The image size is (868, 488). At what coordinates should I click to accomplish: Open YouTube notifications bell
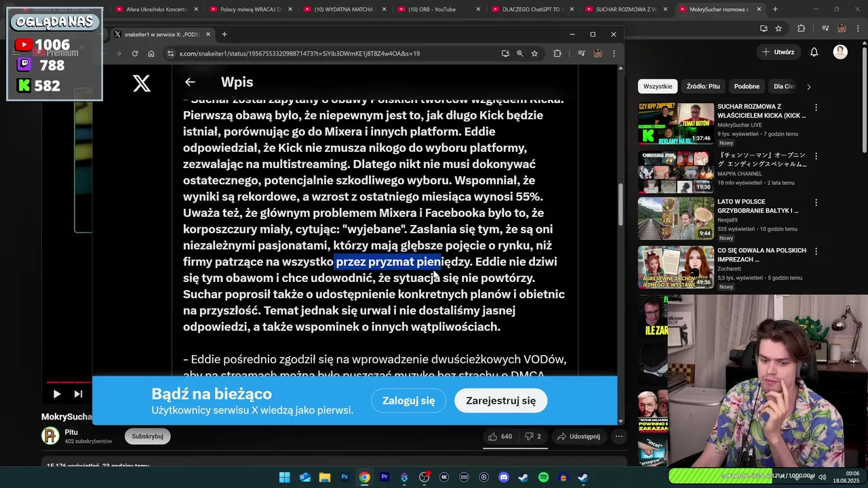click(814, 52)
